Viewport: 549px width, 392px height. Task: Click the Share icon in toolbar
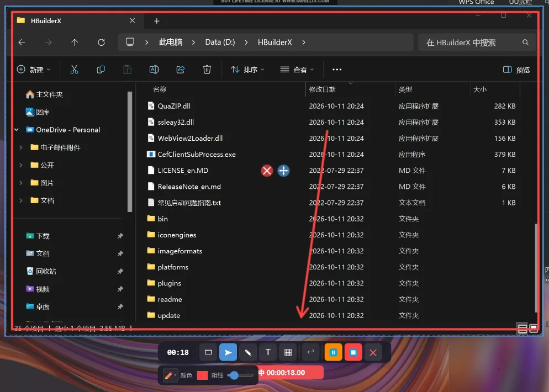(180, 70)
